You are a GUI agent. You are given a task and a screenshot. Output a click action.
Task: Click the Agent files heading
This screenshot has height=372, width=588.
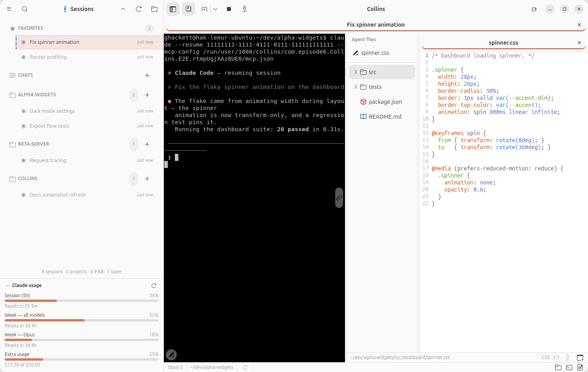pos(363,40)
